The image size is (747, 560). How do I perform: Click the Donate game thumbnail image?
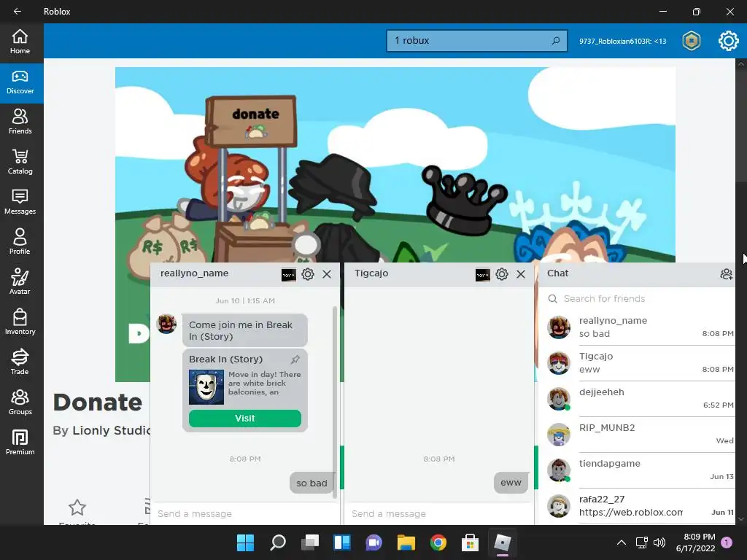tap(395, 164)
